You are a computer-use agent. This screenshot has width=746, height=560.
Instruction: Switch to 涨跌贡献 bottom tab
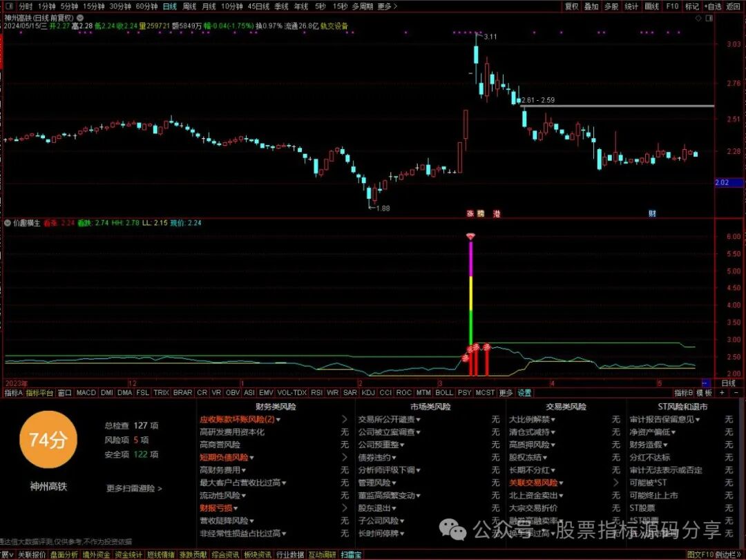[193, 554]
